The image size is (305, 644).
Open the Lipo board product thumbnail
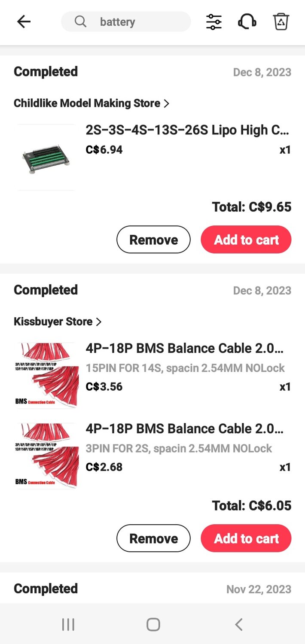(46, 158)
